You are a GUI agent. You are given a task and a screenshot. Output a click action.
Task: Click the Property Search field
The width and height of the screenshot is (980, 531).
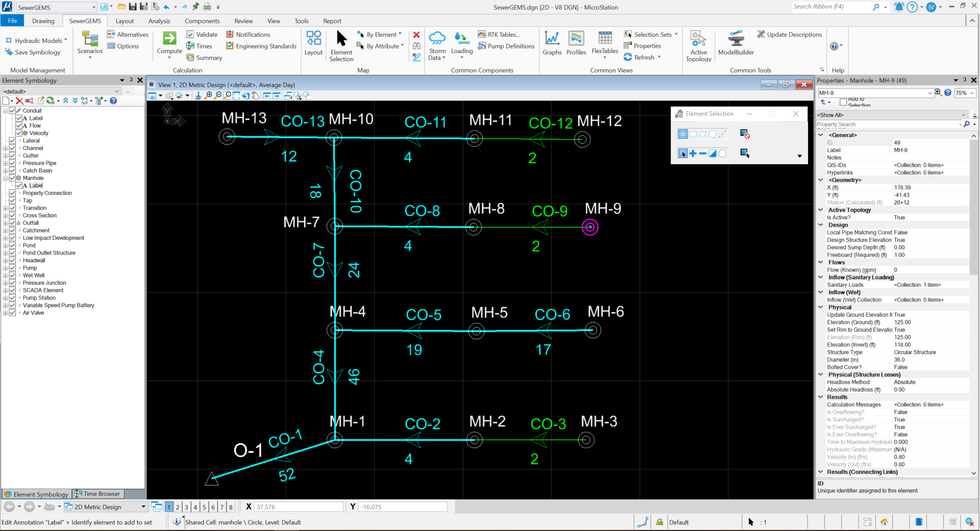coord(888,124)
